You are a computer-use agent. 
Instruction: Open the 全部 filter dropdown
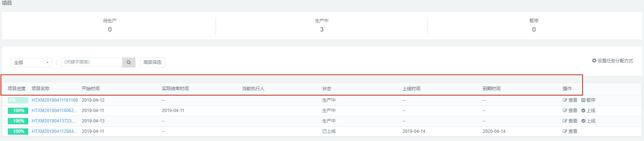[31, 63]
